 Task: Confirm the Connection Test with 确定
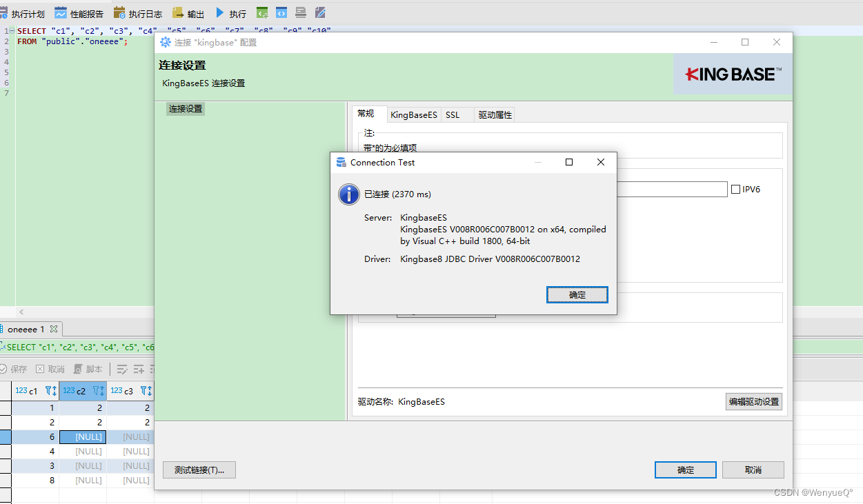577,294
